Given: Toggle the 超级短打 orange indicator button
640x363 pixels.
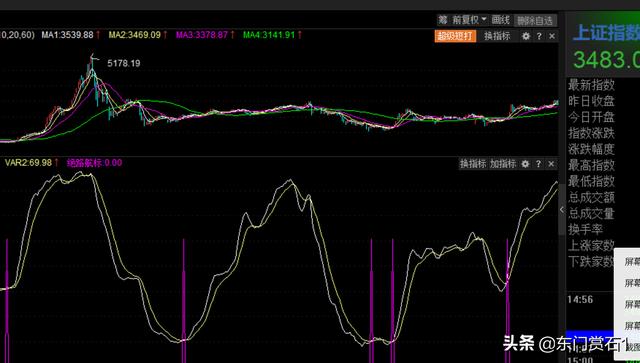Looking at the screenshot, I should (455, 36).
